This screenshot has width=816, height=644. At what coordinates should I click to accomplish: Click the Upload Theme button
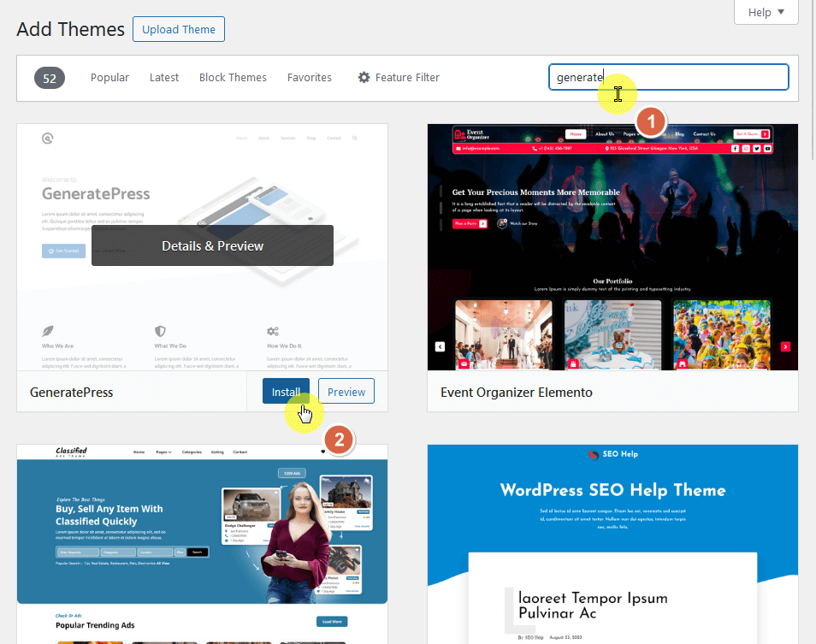(x=179, y=29)
